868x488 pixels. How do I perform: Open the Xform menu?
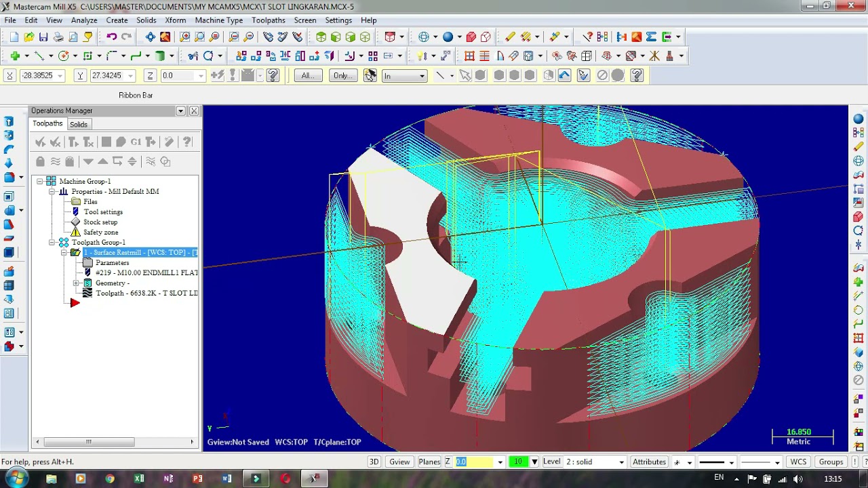(175, 20)
